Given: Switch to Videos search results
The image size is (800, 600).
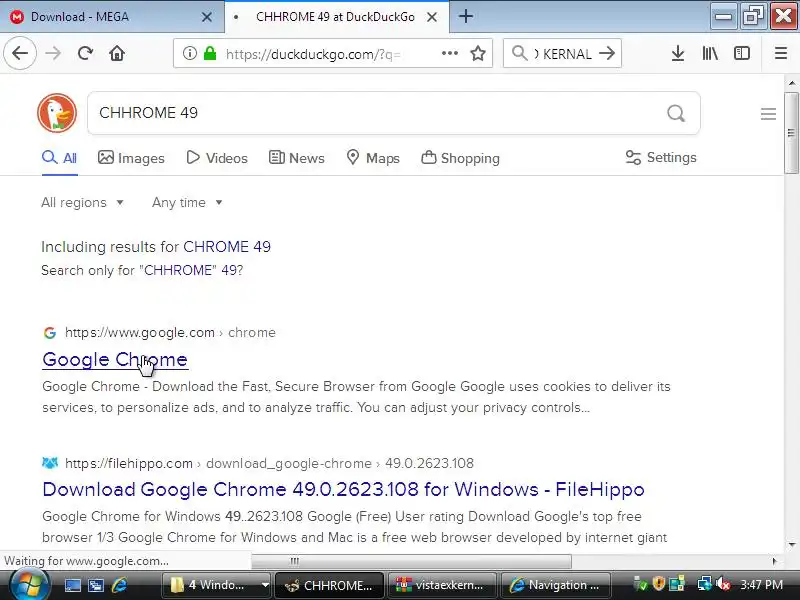Looking at the screenshot, I should point(217,158).
